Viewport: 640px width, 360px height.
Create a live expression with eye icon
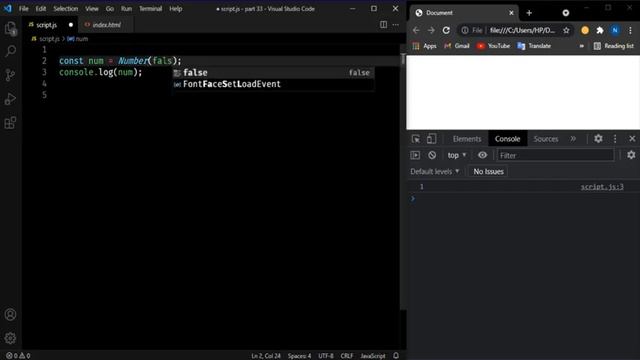coord(482,155)
